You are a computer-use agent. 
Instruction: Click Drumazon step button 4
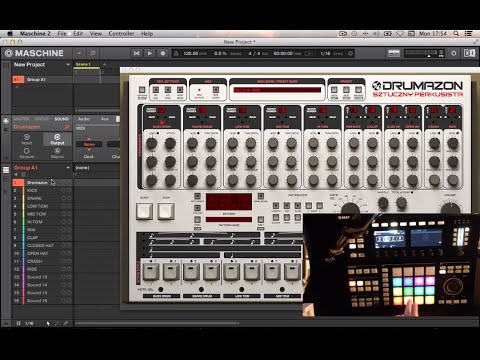pos(211,271)
